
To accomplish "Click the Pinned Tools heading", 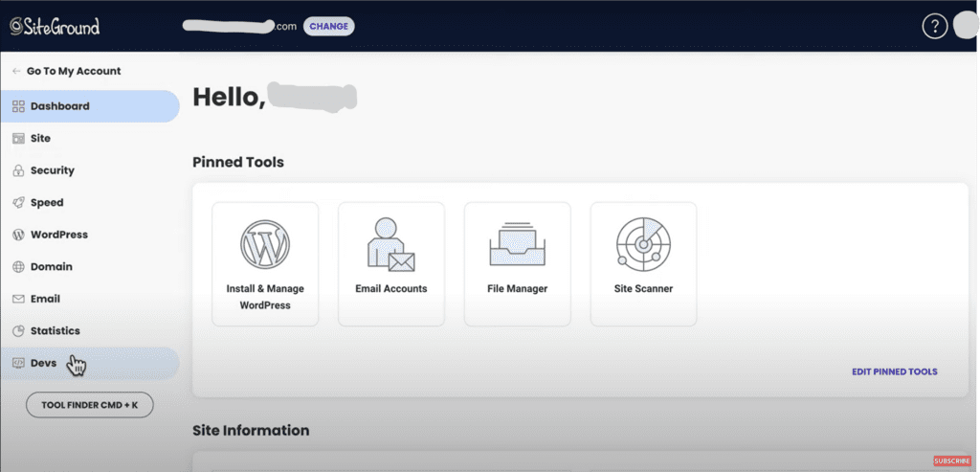I will click(238, 163).
